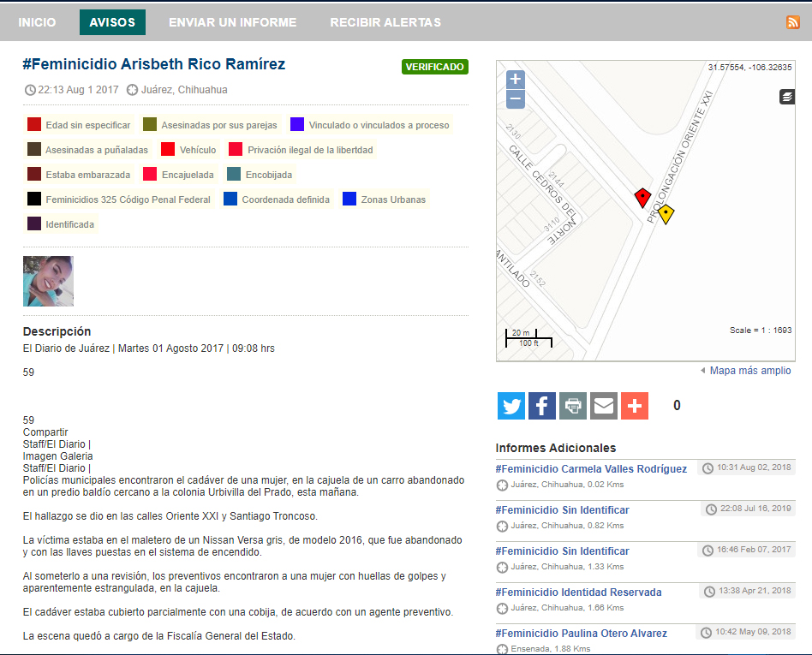
Task: Open the ENVIAR UN INFORME tab
Action: click(x=232, y=22)
